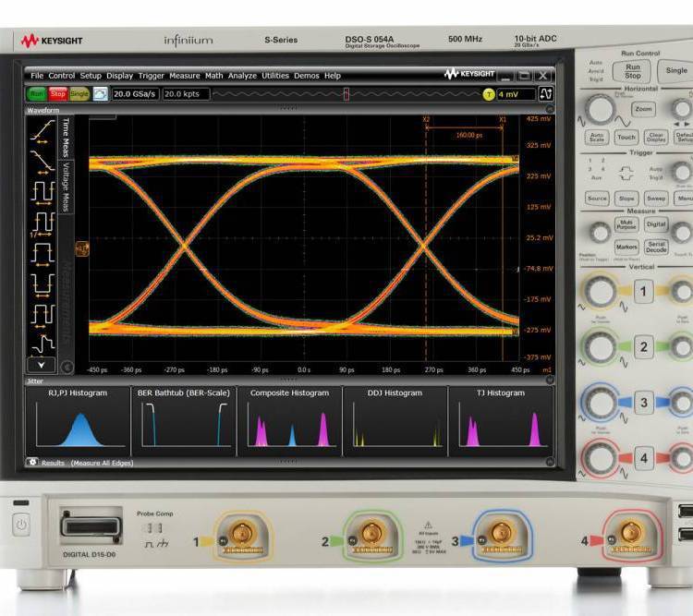The image size is (693, 616).
Task: Choose the frequency measurement icon
Action: coord(43,224)
